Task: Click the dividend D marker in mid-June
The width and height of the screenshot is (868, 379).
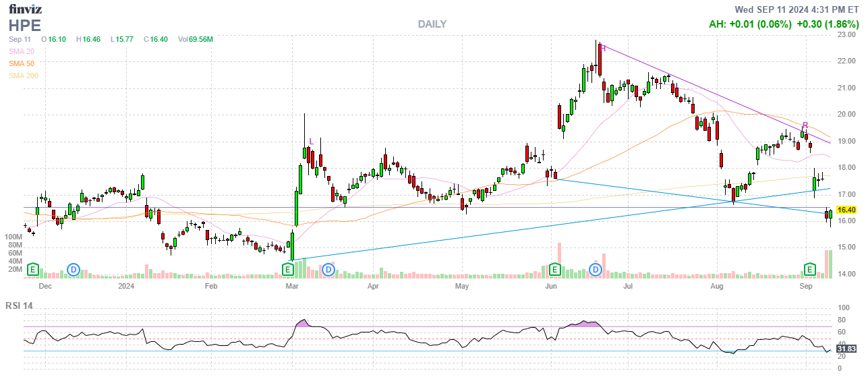Action: pyautogui.click(x=596, y=270)
